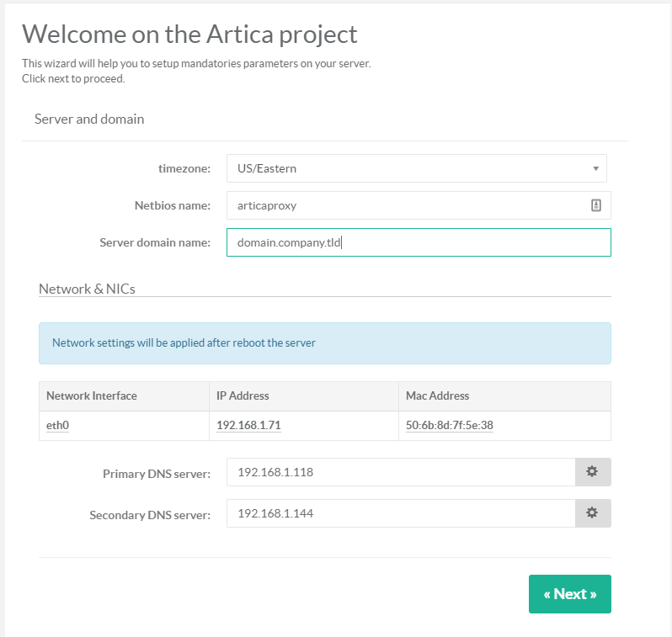Focus the Netbios name field containing articaproxy
The image size is (672, 637).
(419, 205)
